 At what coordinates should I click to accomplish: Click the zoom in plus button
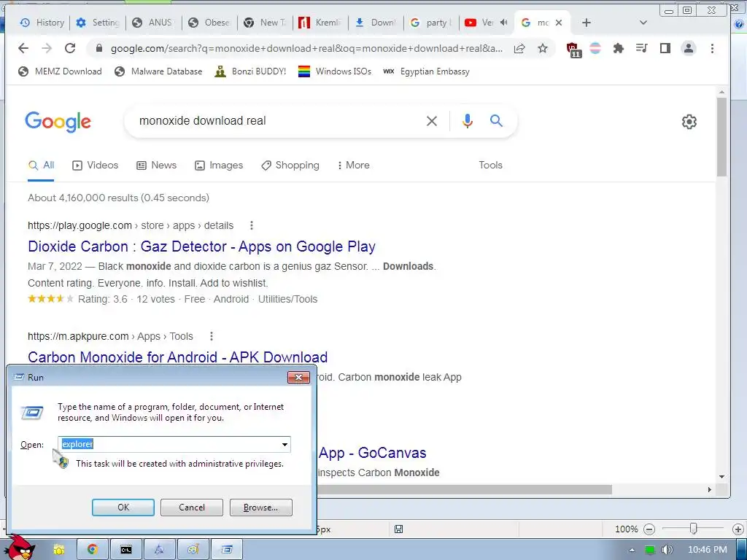point(738,529)
